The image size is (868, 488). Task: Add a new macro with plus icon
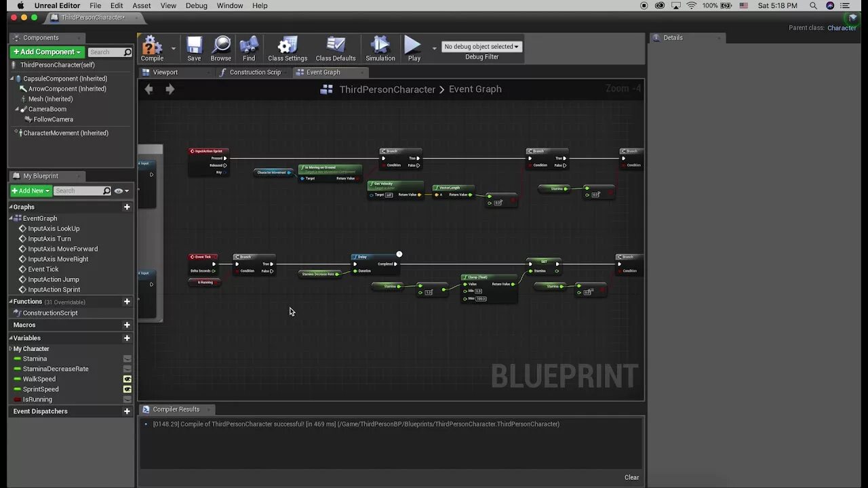point(127,325)
